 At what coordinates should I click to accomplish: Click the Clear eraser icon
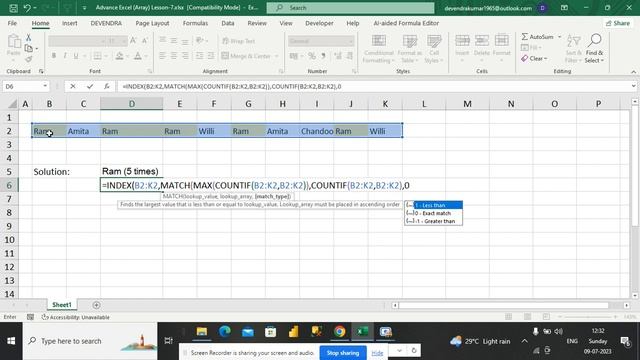(524, 58)
